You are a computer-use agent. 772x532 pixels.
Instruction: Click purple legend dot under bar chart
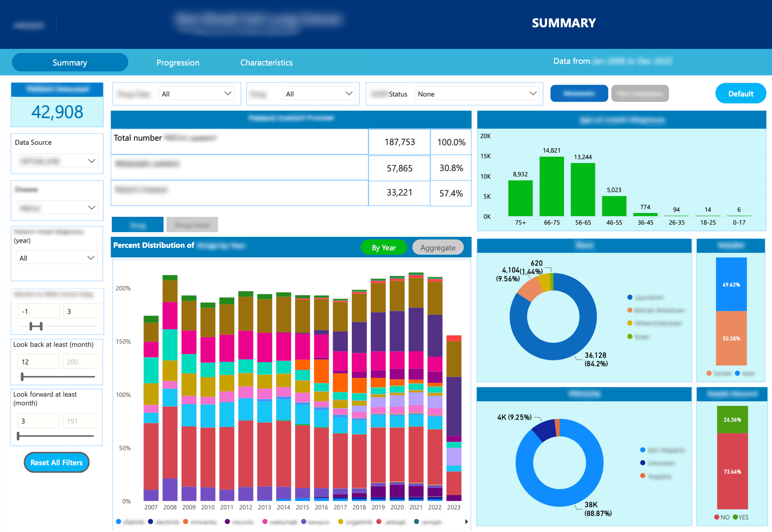[304, 521]
